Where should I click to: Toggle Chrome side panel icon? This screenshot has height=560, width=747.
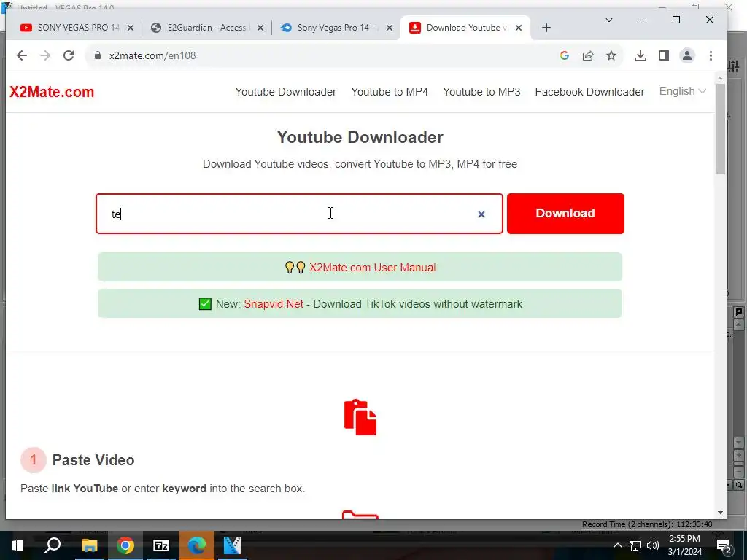tap(664, 55)
